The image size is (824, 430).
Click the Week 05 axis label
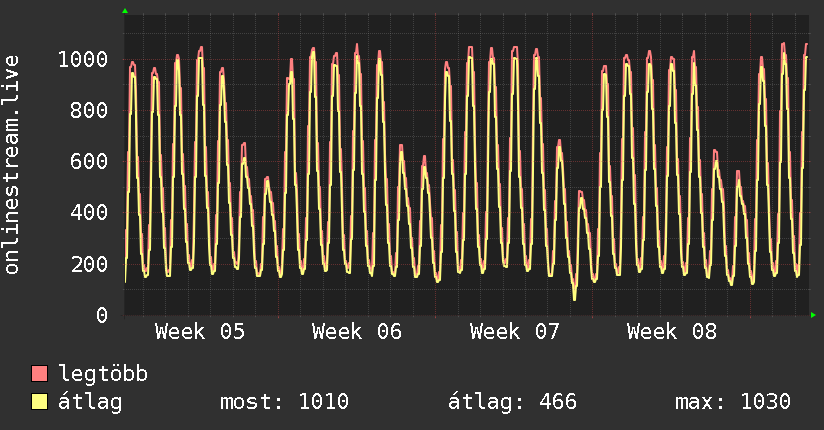pos(199,332)
